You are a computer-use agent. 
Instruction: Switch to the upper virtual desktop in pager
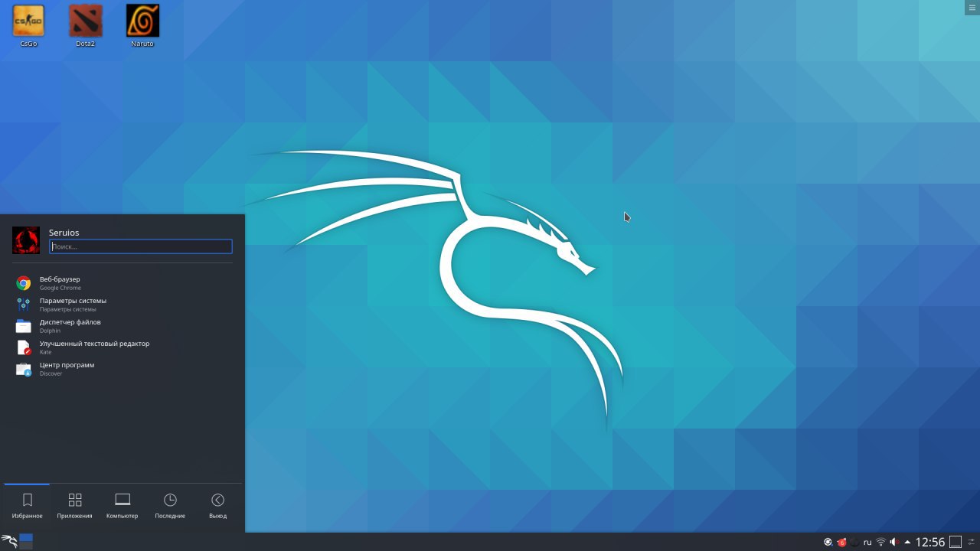(26, 538)
